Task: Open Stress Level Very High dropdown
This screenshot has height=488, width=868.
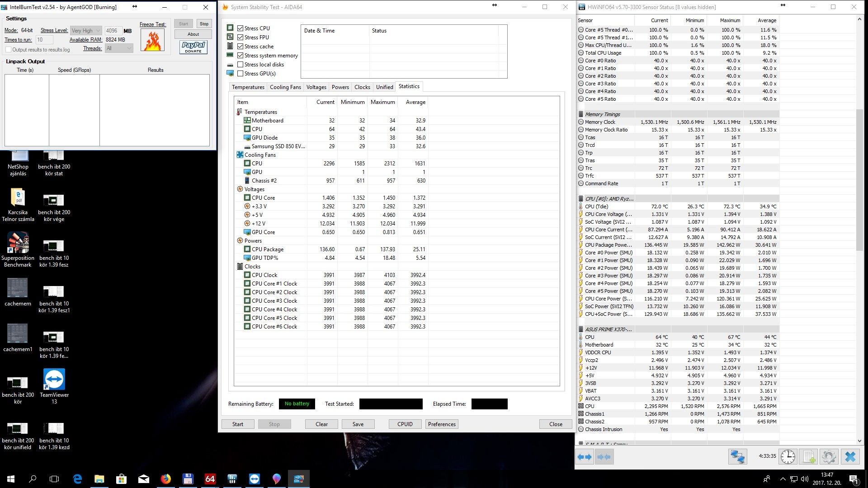Action: coord(85,31)
